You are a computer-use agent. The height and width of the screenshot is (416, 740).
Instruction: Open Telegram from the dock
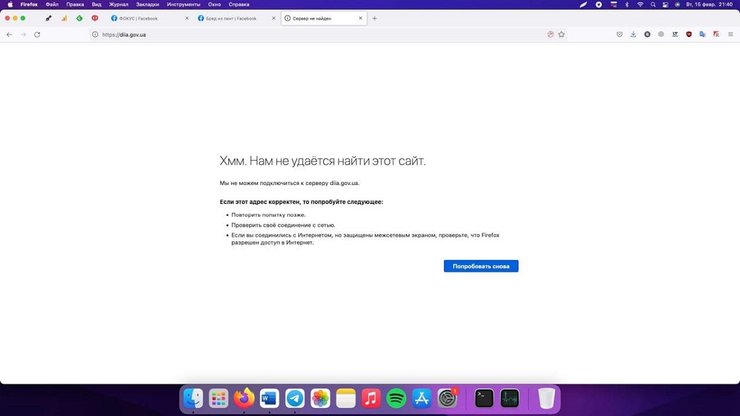295,398
